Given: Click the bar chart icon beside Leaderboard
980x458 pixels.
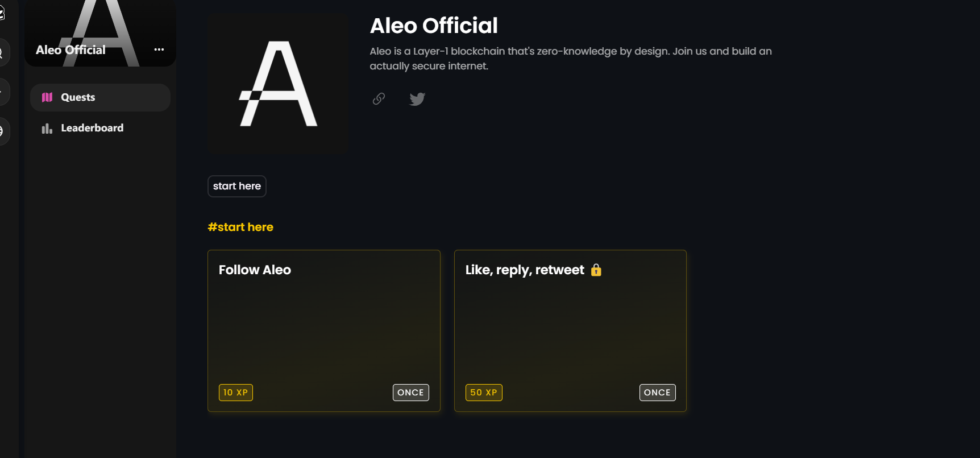Looking at the screenshot, I should tap(47, 129).
